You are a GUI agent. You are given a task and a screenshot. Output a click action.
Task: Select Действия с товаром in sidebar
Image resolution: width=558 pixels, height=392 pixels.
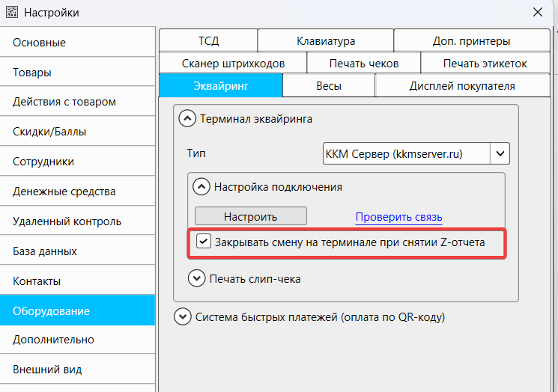tap(77, 102)
